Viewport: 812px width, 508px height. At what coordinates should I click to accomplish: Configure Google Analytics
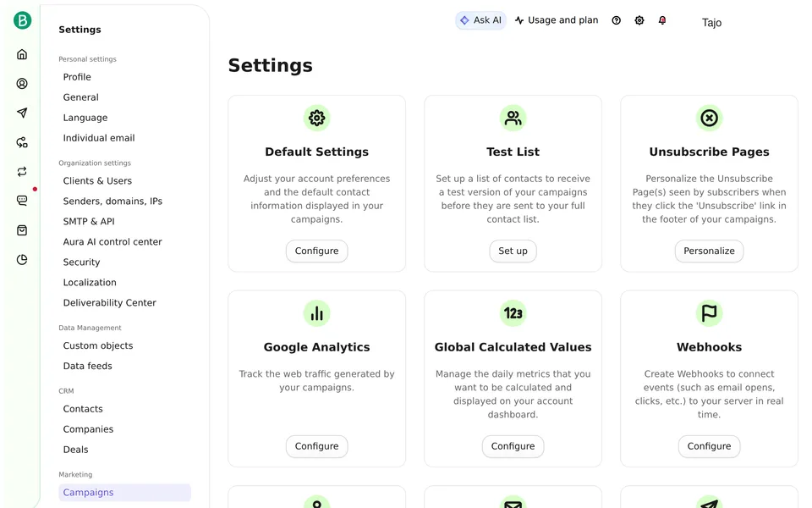(x=317, y=446)
